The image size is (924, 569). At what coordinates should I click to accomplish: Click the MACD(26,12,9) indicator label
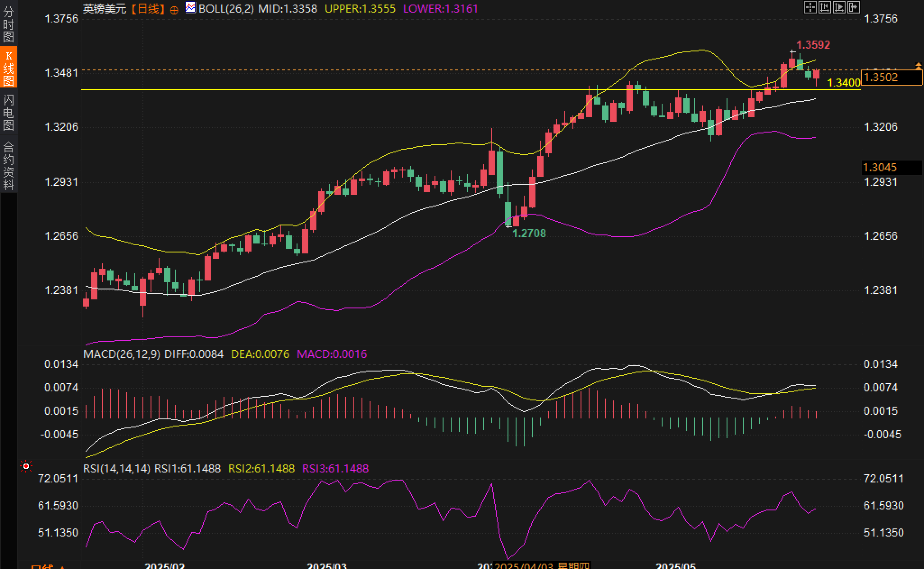click(x=121, y=354)
